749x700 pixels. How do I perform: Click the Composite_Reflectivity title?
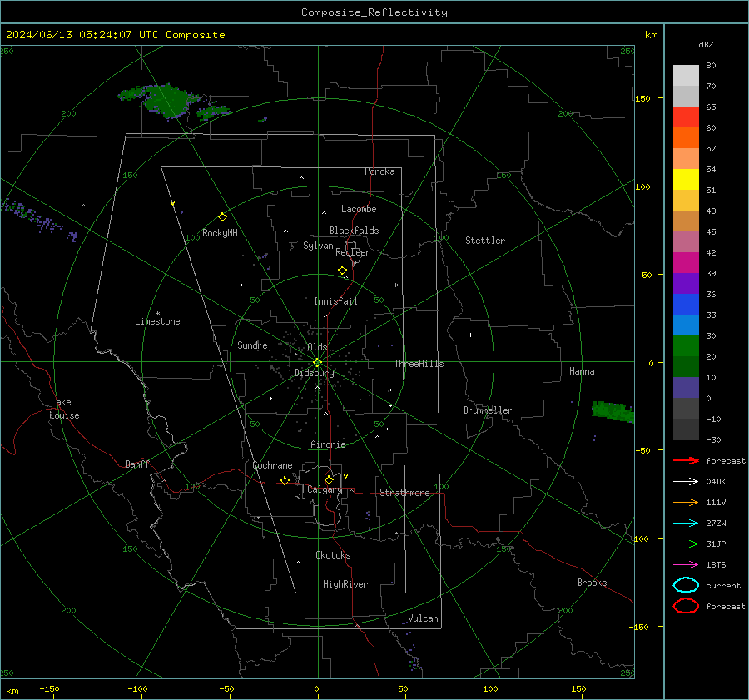(x=374, y=12)
